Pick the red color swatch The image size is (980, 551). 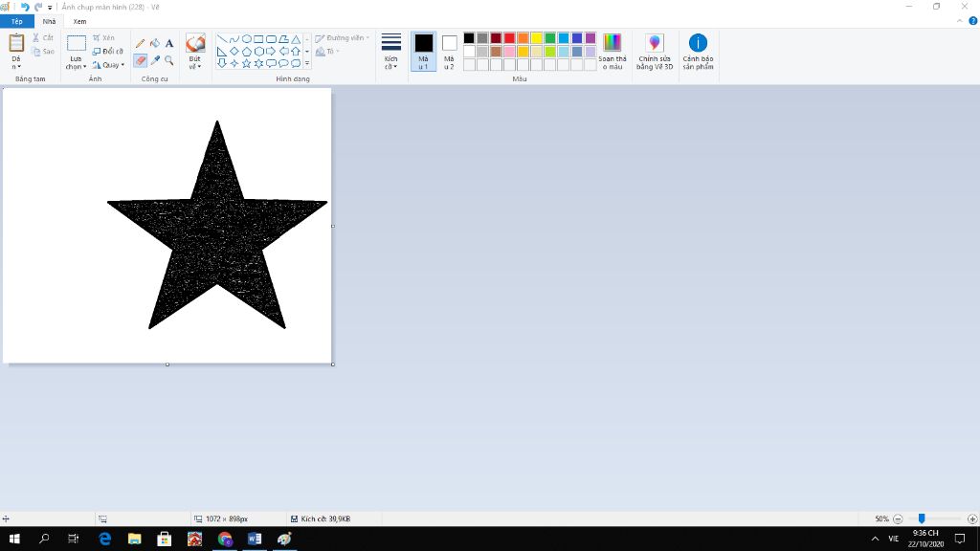[509, 38]
